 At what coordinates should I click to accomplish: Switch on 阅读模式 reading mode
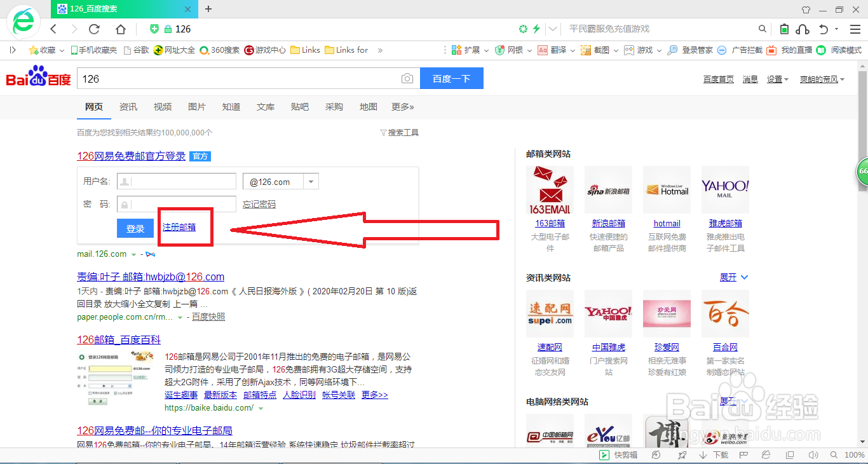tap(839, 50)
